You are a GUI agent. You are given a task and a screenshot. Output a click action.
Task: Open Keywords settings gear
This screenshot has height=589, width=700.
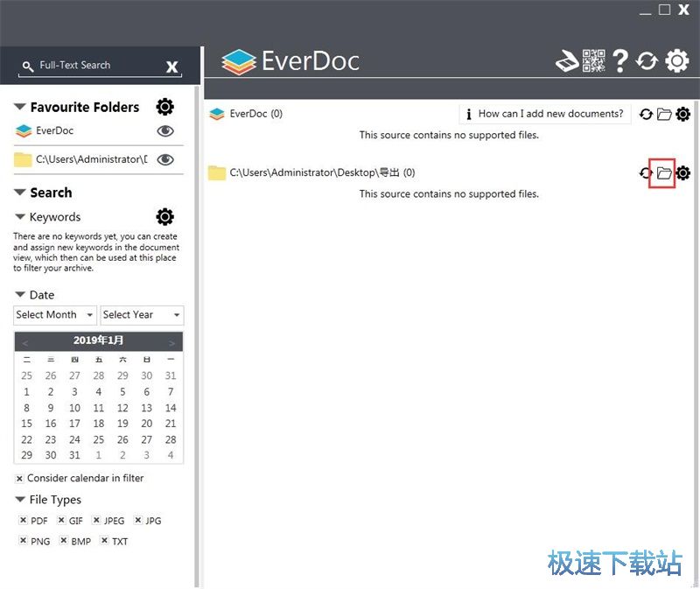[x=164, y=216]
